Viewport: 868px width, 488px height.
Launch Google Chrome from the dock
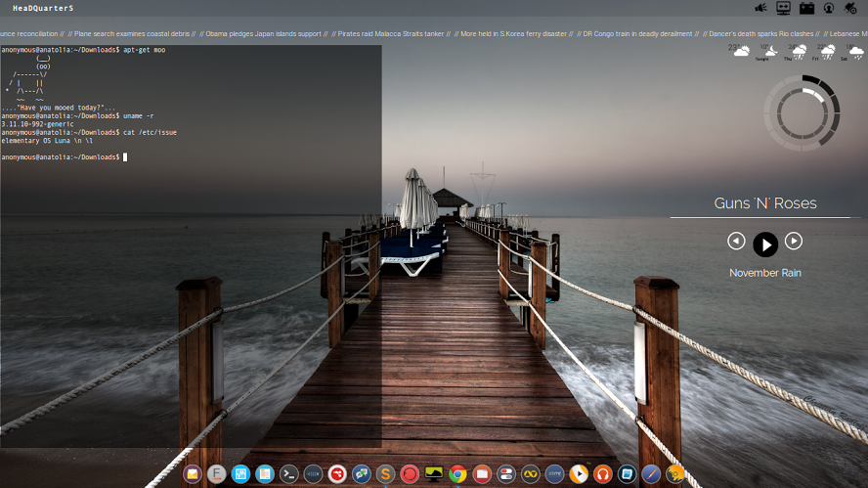click(x=457, y=474)
